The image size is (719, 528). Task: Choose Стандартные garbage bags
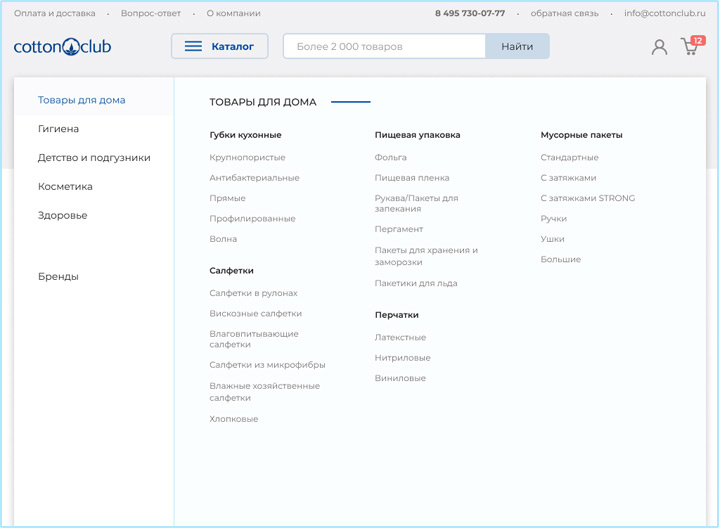point(569,157)
